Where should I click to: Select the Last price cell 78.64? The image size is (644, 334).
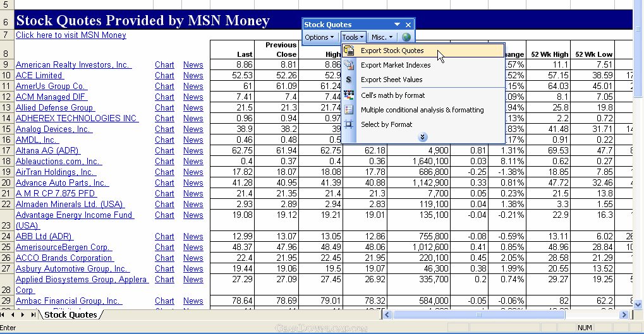point(232,301)
